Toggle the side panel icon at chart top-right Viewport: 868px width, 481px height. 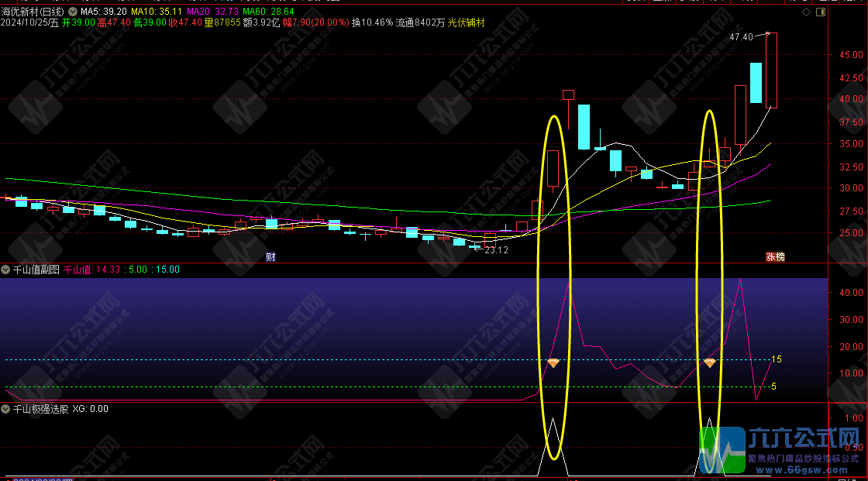click(x=821, y=12)
